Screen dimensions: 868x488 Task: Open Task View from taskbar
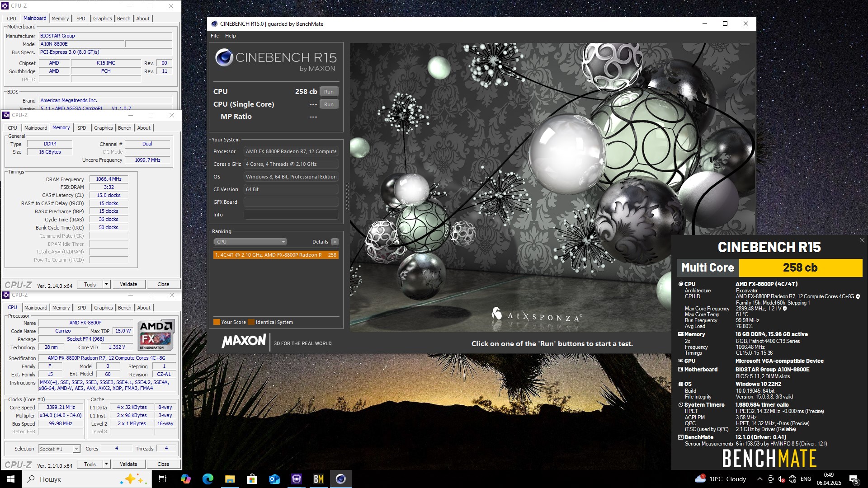click(163, 479)
